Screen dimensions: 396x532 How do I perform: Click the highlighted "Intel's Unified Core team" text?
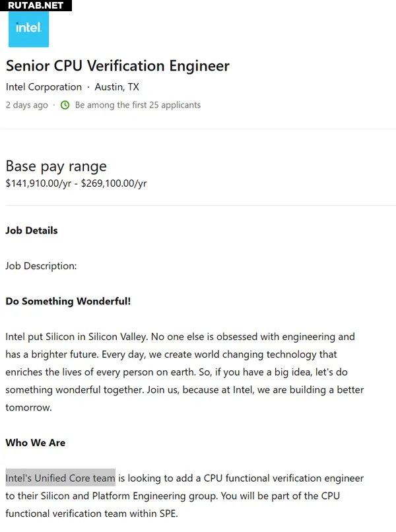pos(60,478)
